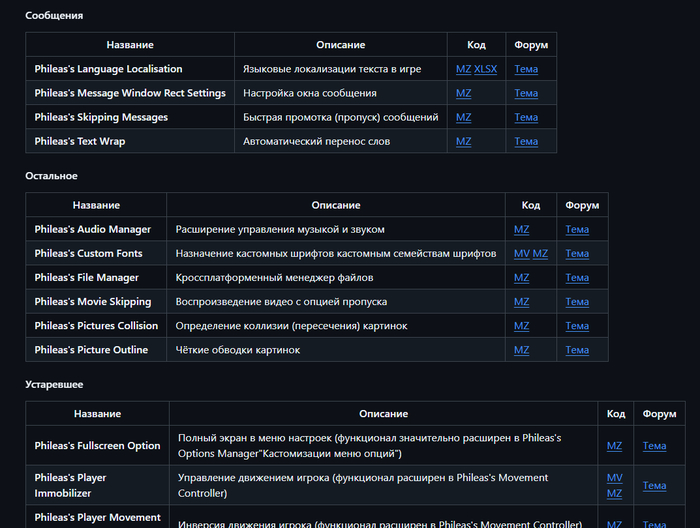This screenshot has width=700, height=528.
Task: Open MZ code link for Language Localisation
Action: (x=463, y=69)
